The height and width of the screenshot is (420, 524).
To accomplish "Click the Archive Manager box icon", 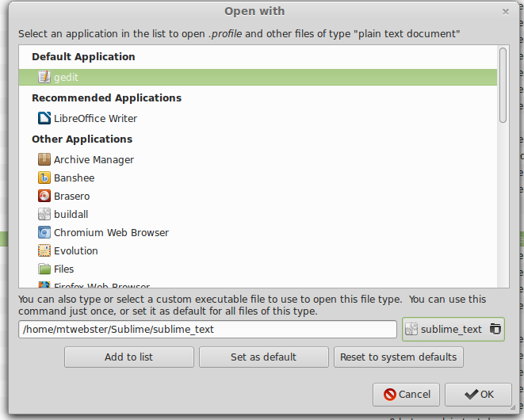I will (x=44, y=159).
